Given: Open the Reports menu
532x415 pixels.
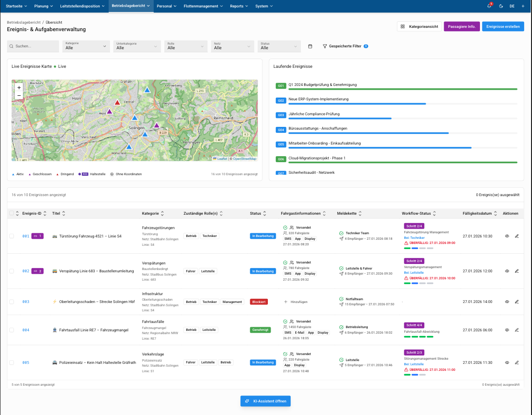Looking at the screenshot, I should point(239,6).
